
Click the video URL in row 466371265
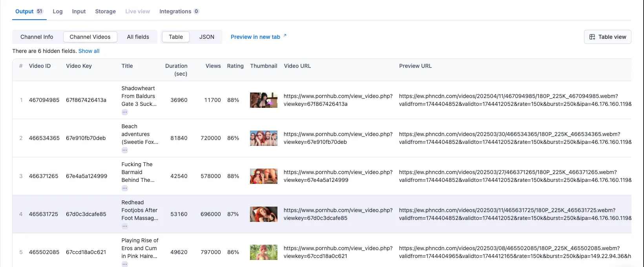tap(338, 176)
